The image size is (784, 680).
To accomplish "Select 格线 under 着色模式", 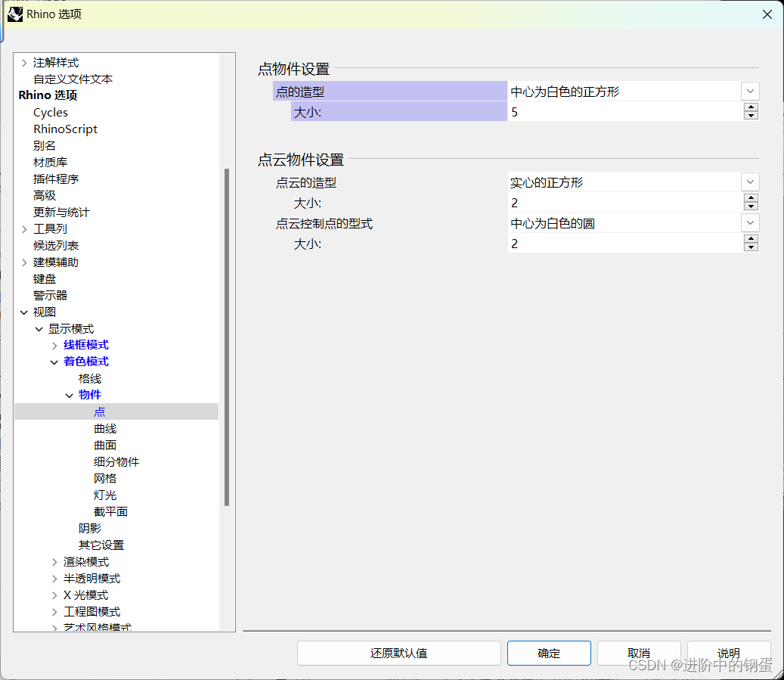I will coord(90,379).
